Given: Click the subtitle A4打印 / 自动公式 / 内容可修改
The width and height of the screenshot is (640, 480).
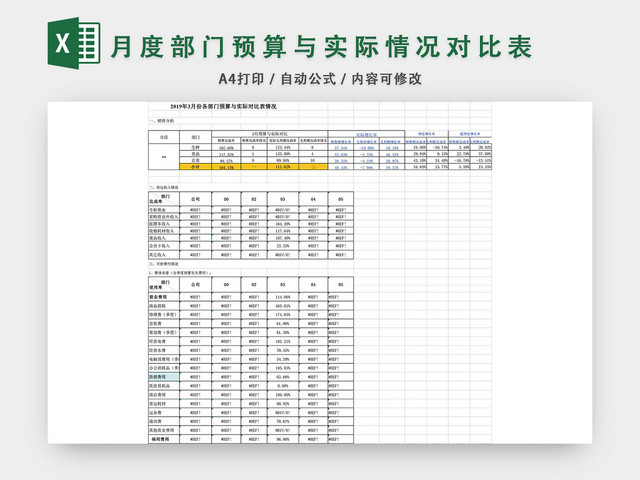Looking at the screenshot, I should tap(320, 79).
